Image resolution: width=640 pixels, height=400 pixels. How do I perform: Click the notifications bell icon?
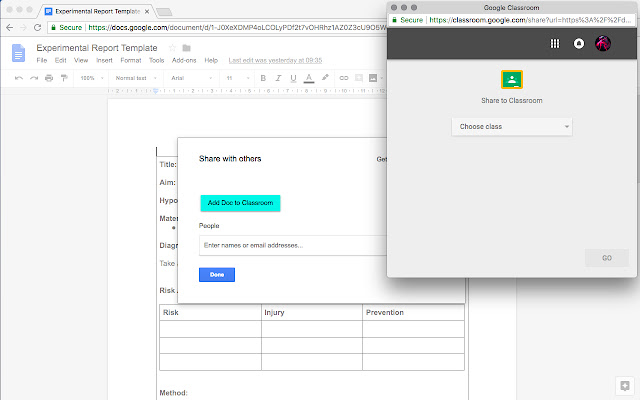[x=579, y=43]
